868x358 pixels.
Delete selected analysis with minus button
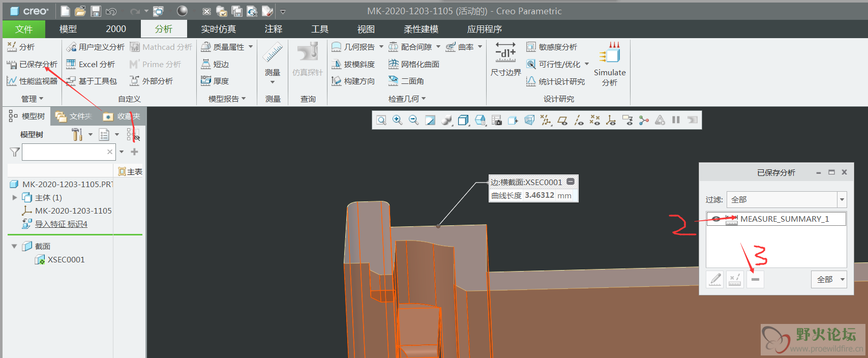click(x=755, y=279)
